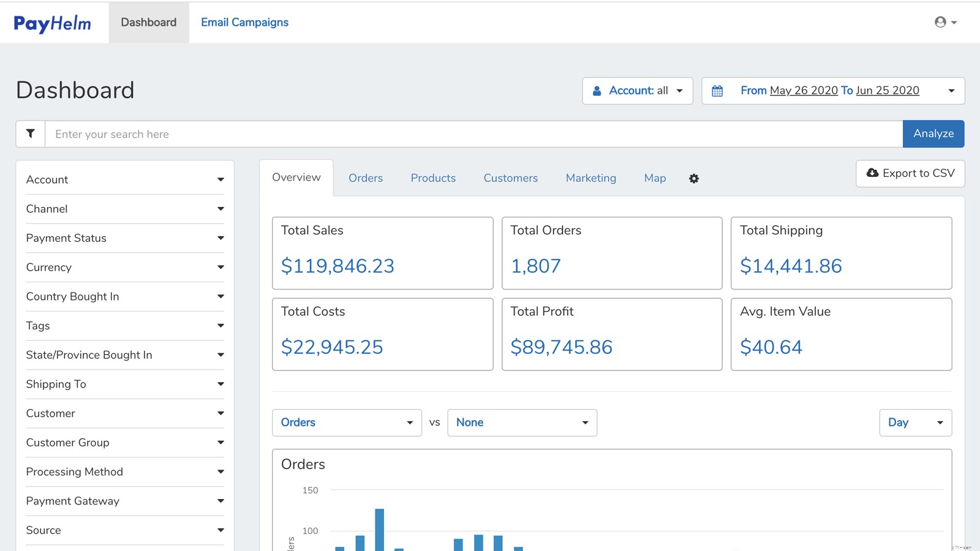Open the None comparison dropdown
The height and width of the screenshot is (551, 980).
[x=521, y=422]
